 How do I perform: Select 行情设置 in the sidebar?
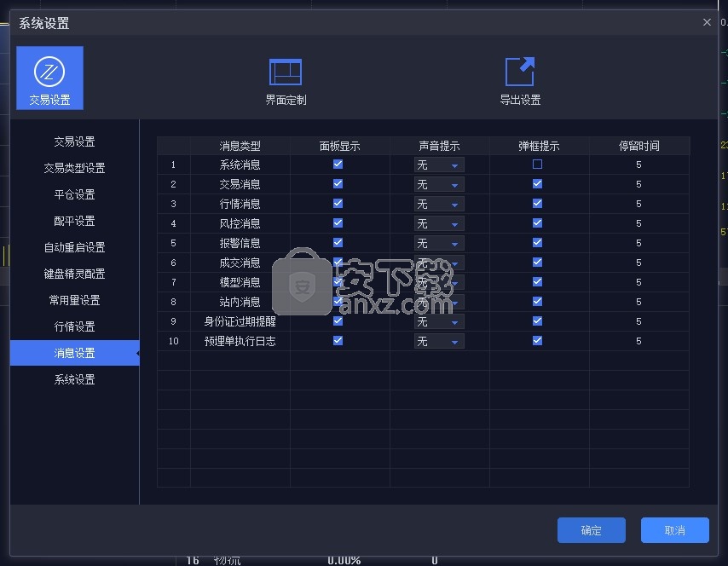74,326
